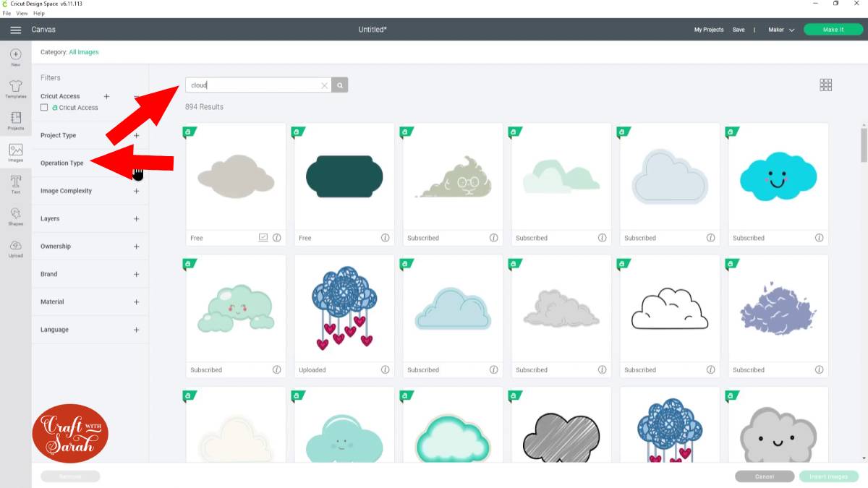Expand the Project Type filter
The height and width of the screenshot is (488, 868).
coord(90,135)
